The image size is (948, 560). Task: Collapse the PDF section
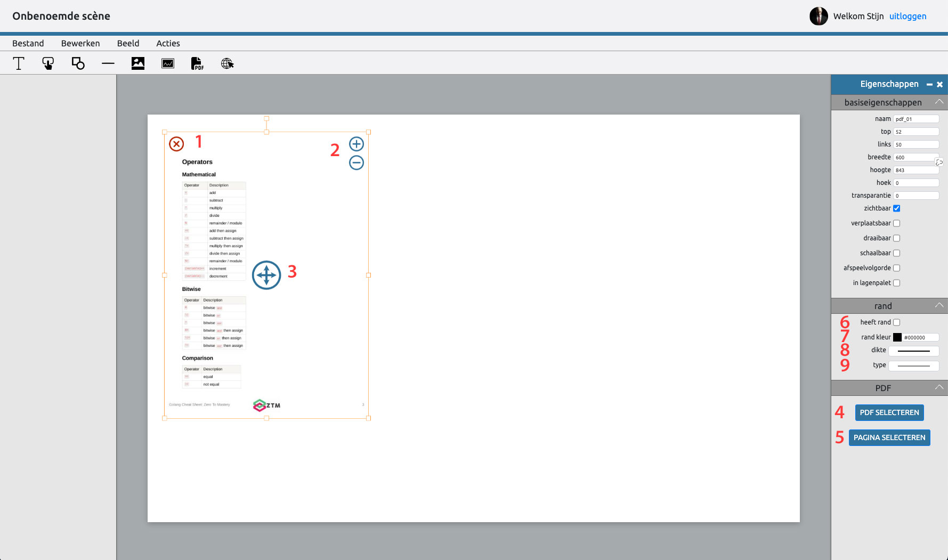click(939, 387)
